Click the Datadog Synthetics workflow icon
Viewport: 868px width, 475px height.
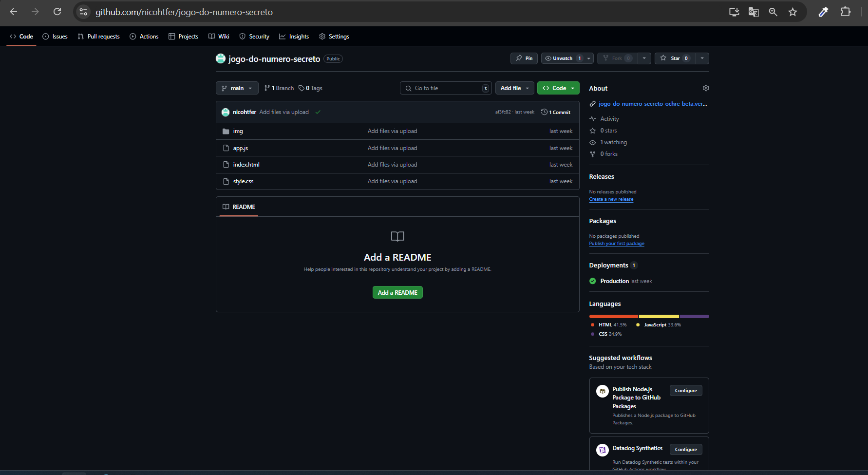point(603,450)
